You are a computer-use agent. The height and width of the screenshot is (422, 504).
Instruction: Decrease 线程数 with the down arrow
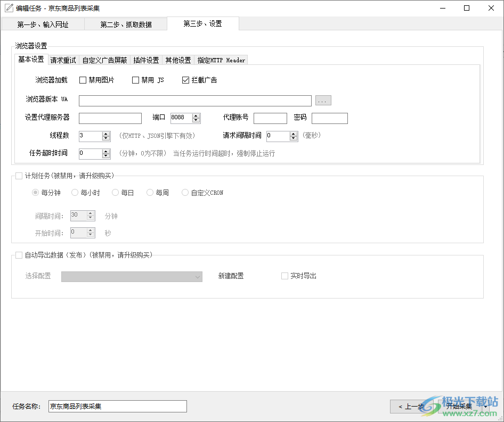pos(106,138)
